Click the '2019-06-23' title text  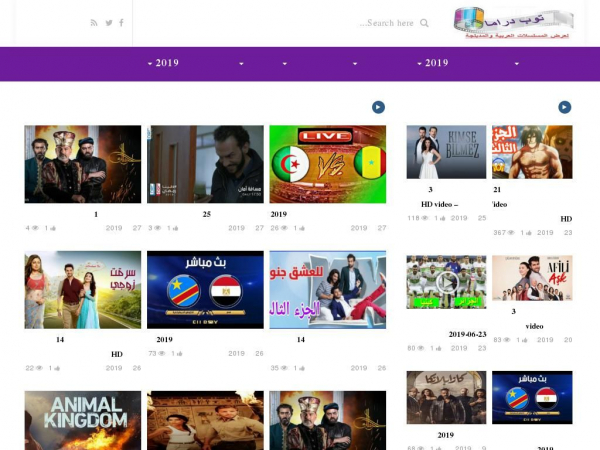pyautogui.click(x=468, y=334)
